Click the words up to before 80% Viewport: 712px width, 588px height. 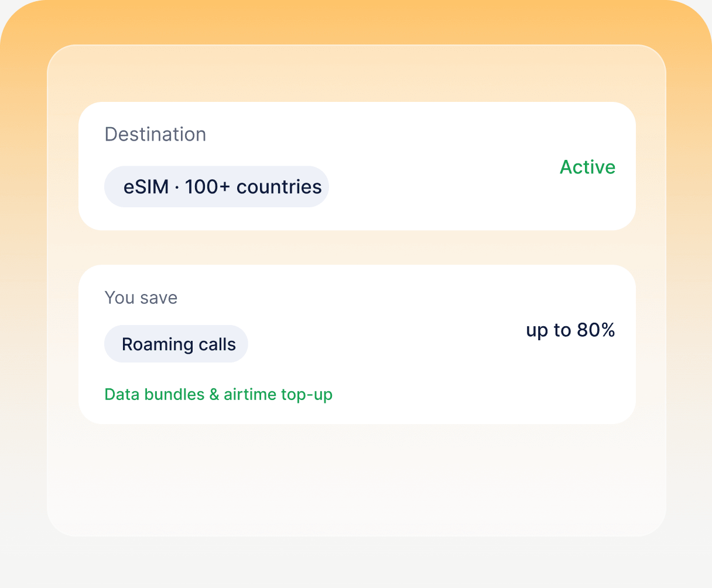pyautogui.click(x=549, y=331)
